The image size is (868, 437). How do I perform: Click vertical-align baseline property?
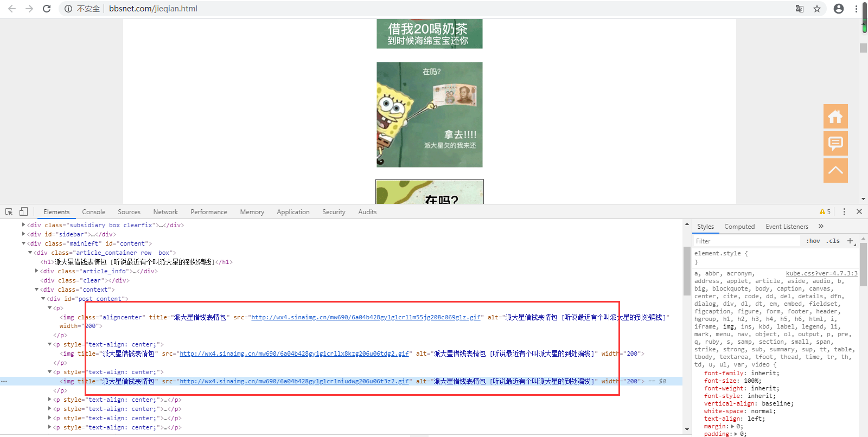749,403
